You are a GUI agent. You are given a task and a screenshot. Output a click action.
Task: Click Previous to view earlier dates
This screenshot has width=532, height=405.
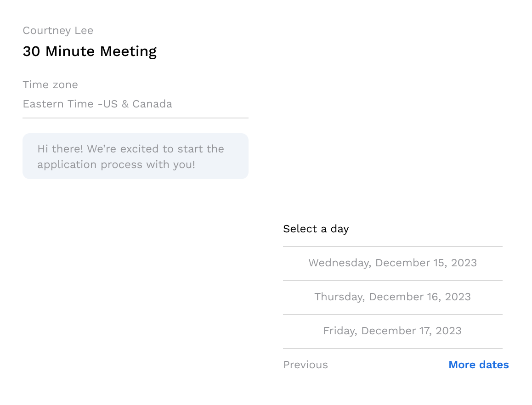306,365
